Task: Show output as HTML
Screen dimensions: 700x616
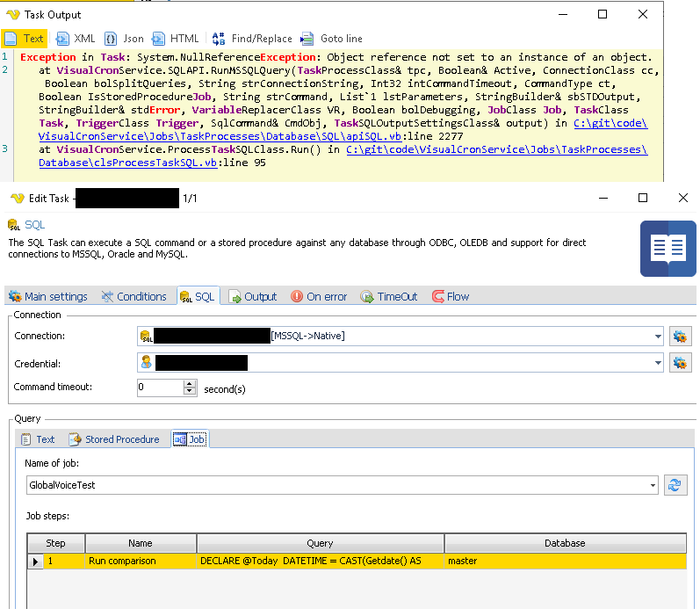Action: 175,39
